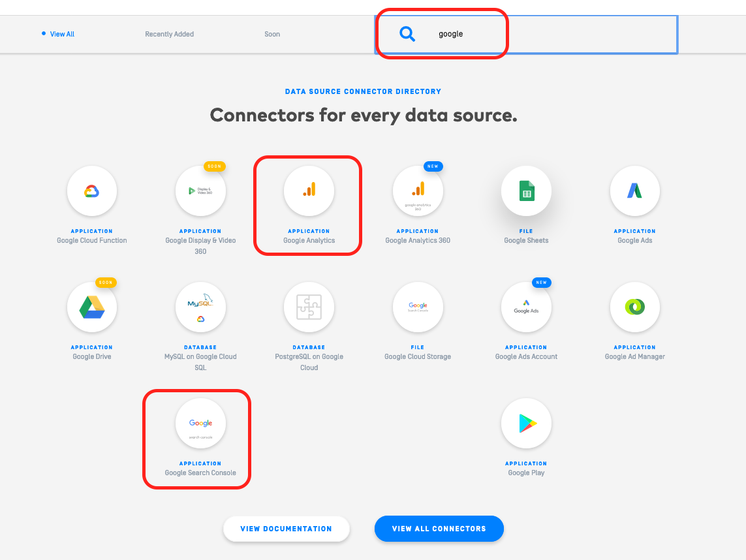This screenshot has height=560, width=746.
Task: Click the Google Sheets text label
Action: [x=526, y=240]
